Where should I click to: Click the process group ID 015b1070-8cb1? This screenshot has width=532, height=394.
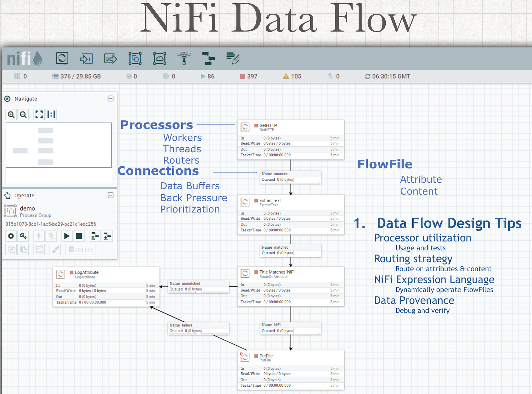coord(51,224)
